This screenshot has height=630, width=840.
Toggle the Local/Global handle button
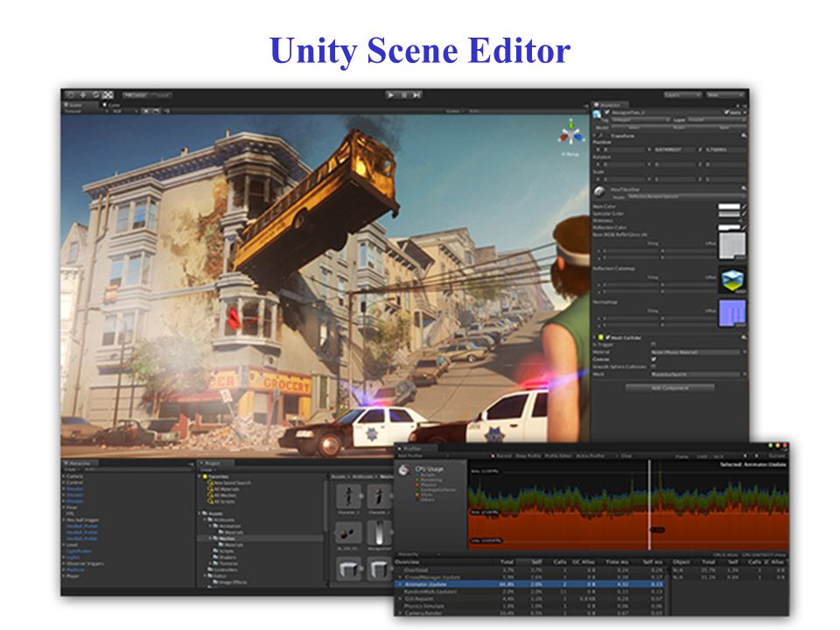coord(159,95)
